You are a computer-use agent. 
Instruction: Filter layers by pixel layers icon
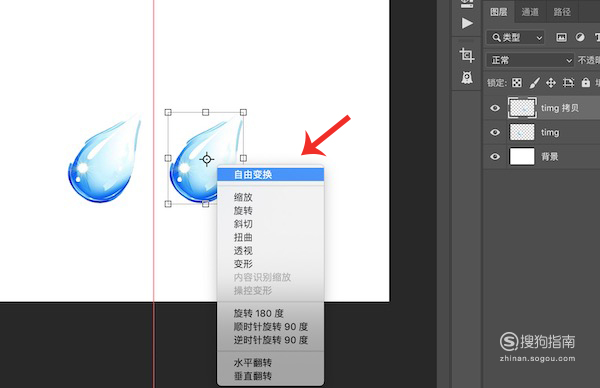561,37
